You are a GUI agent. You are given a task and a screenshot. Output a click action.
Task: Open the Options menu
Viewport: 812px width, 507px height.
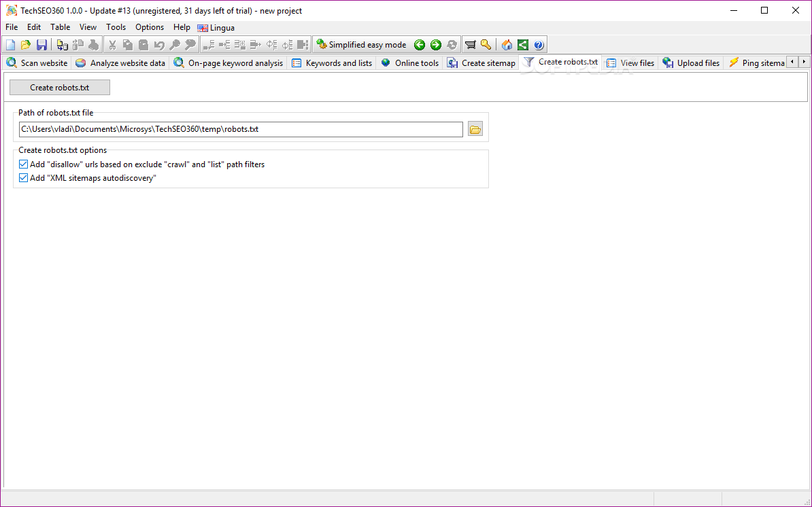(150, 27)
